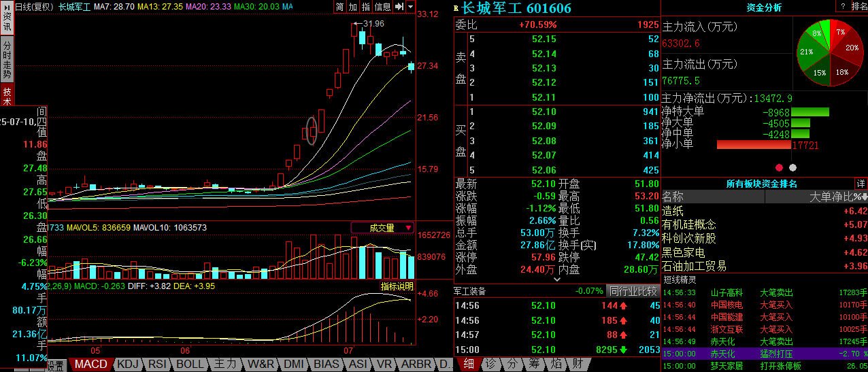Click the 同行业比较 industry comparison button

[633, 291]
